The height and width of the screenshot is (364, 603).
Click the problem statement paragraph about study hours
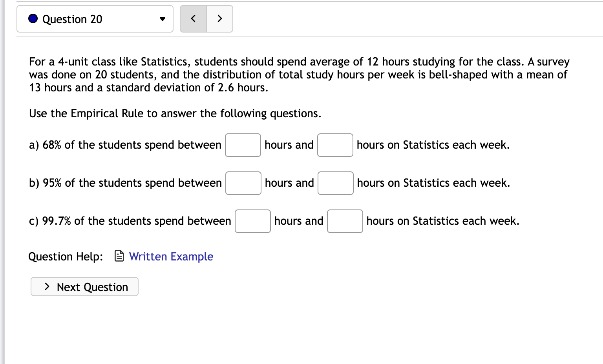tap(298, 75)
